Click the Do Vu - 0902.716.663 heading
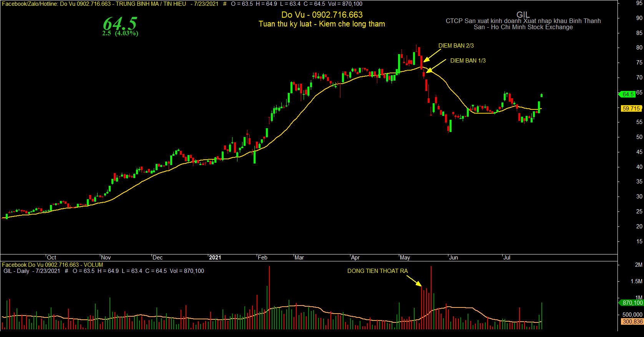The height and width of the screenshot is (337, 644). click(x=322, y=15)
